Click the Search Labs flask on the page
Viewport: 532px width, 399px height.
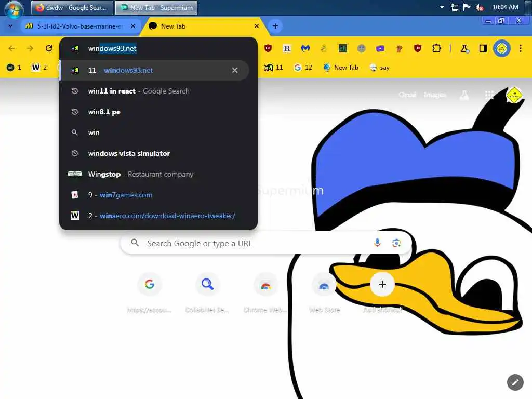(464, 96)
